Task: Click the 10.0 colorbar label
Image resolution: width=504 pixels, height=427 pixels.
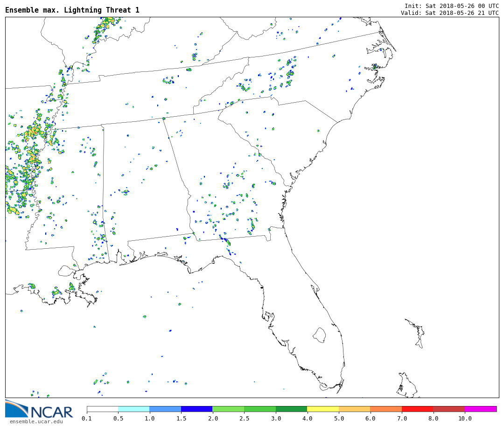Action: tap(465, 418)
